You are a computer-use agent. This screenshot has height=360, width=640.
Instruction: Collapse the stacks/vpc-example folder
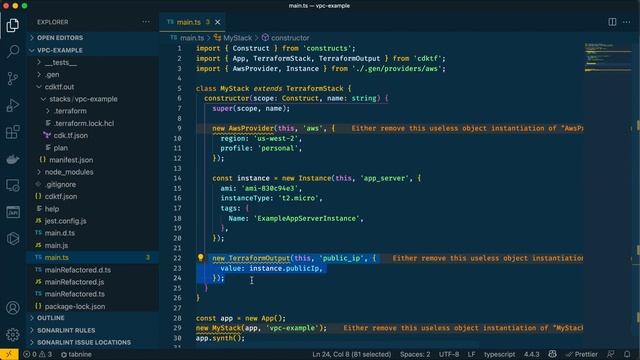click(83, 99)
